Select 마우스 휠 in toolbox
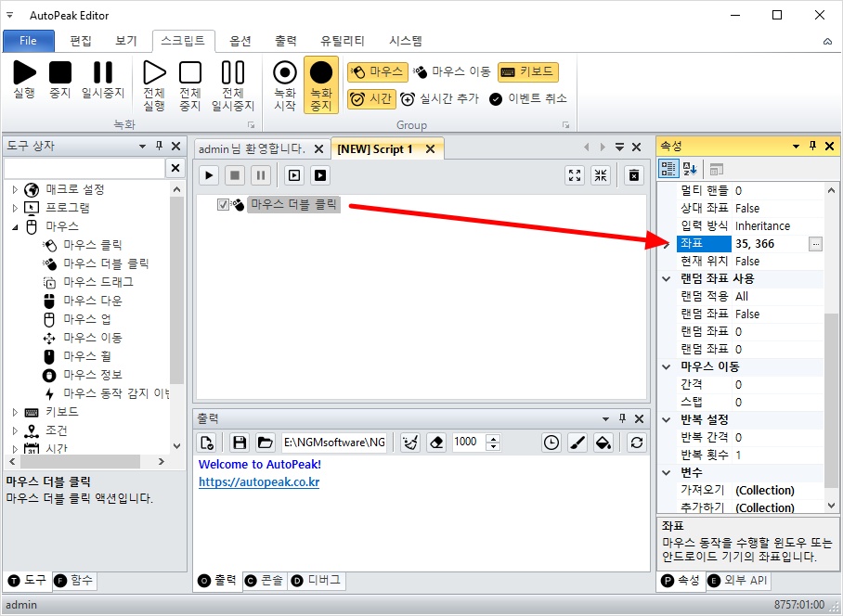Image resolution: width=843 pixels, height=616 pixels. click(87, 356)
